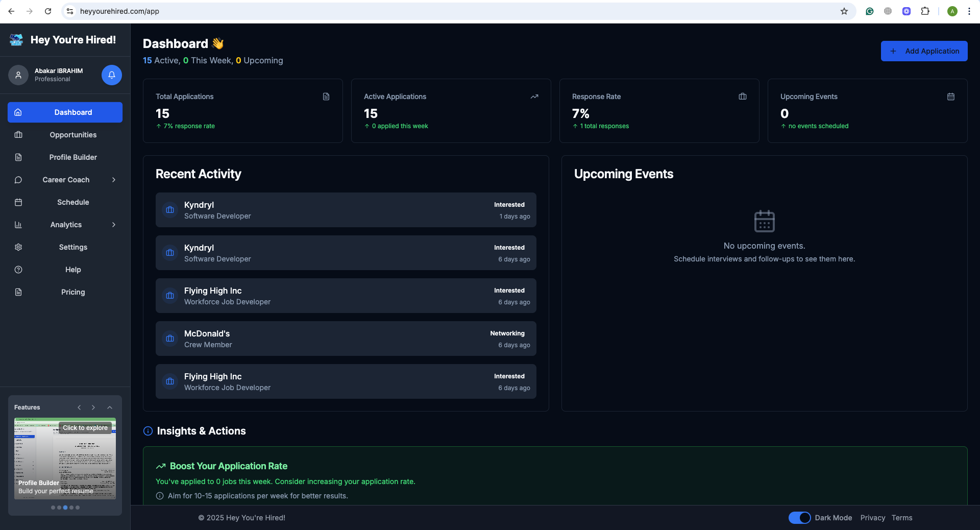Show the next feature in the Features panel
This screenshot has height=530, width=980.
click(x=93, y=407)
